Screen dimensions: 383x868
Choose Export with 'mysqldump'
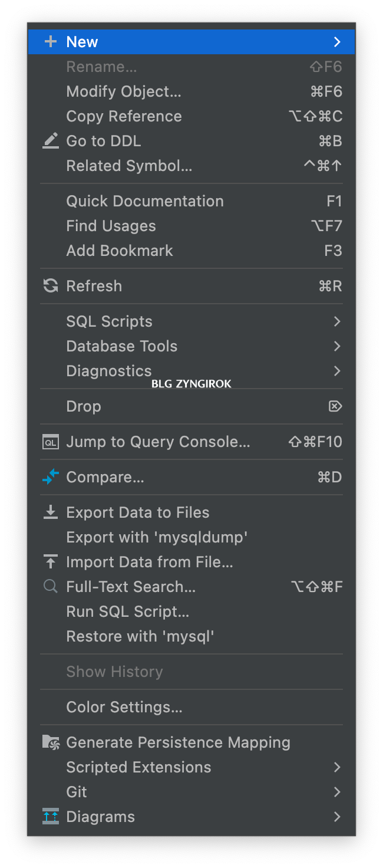pyautogui.click(x=191, y=537)
